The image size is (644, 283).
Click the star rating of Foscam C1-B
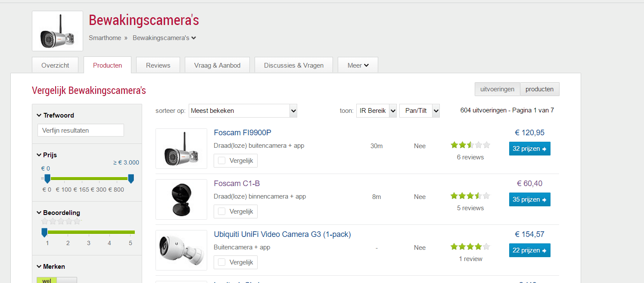pyautogui.click(x=470, y=196)
